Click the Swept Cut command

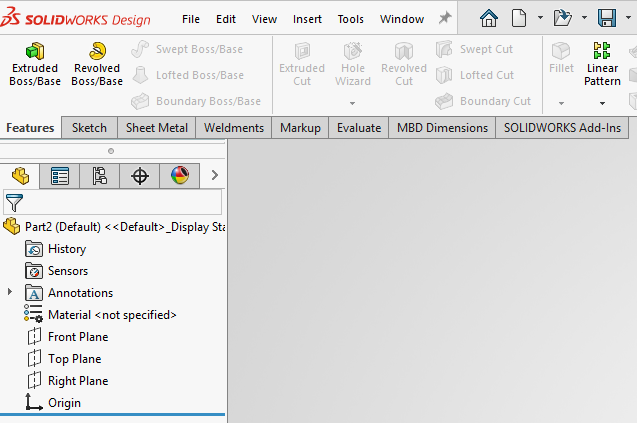point(474,49)
